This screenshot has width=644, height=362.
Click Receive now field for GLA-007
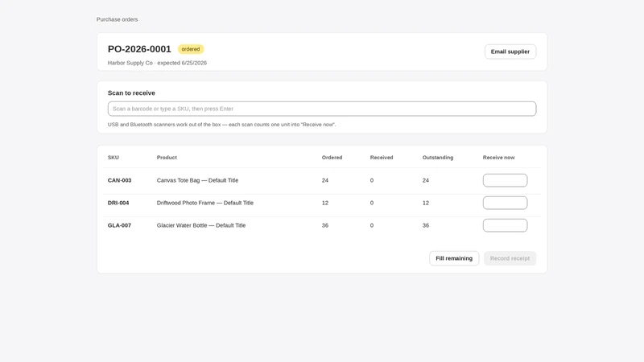(x=506, y=225)
